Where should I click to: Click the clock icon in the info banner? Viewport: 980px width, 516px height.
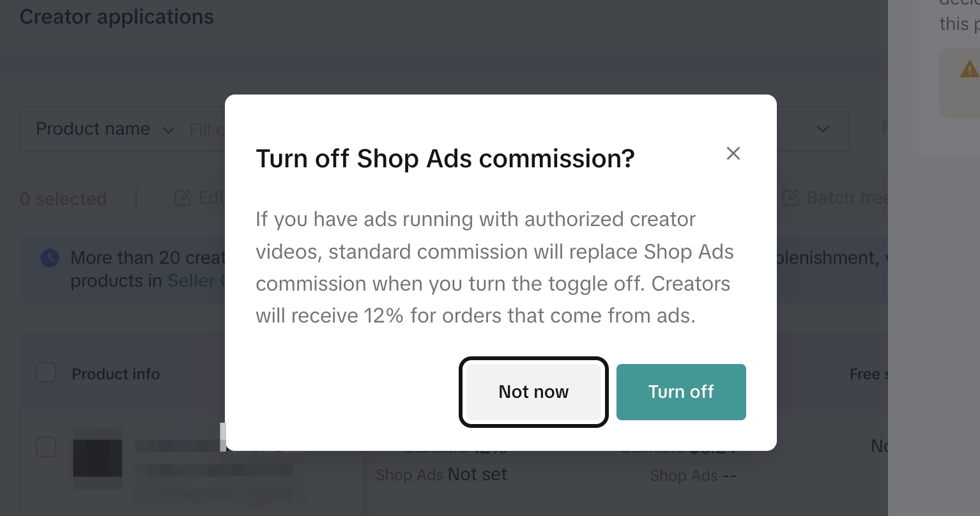click(50, 258)
